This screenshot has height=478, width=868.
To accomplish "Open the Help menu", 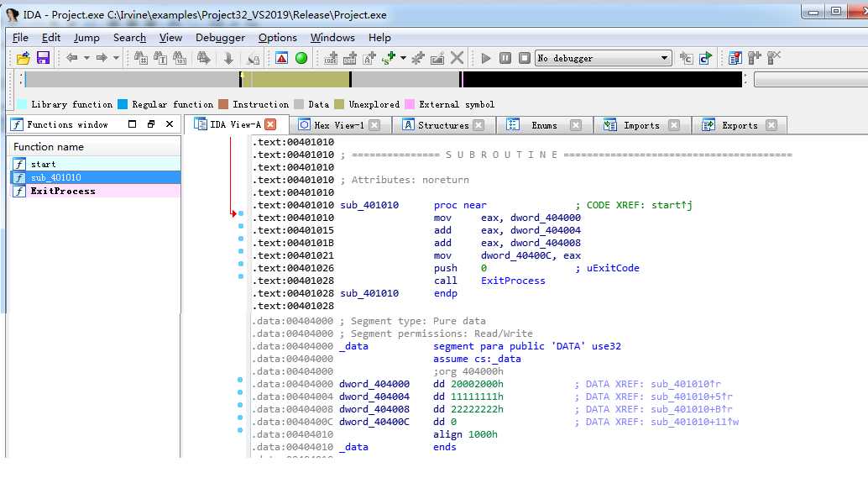I will pos(379,38).
